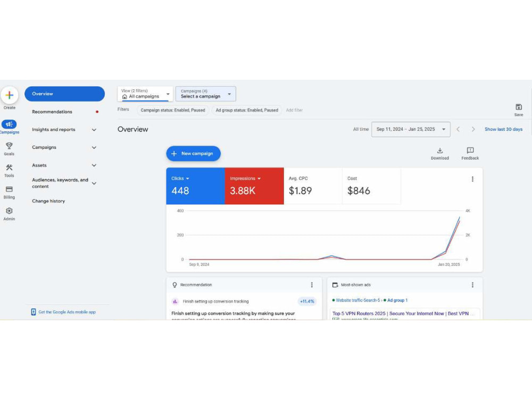
Task: Click the Feedback icon
Action: (x=470, y=151)
